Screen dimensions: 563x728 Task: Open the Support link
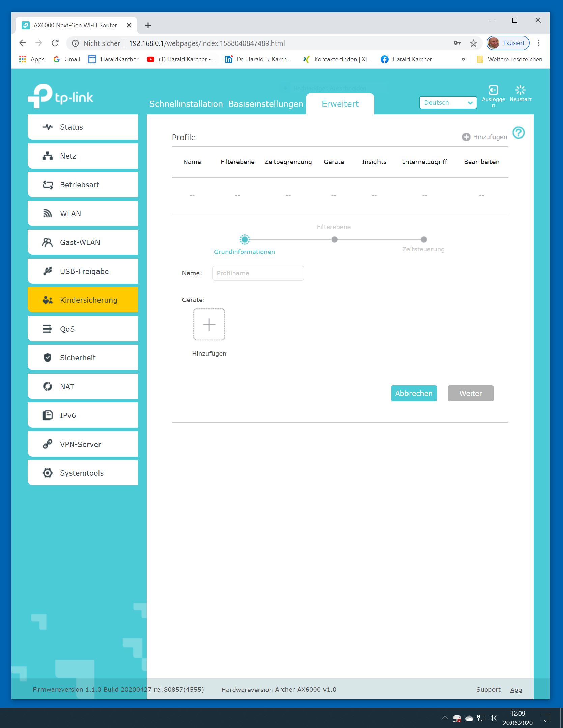pyautogui.click(x=488, y=690)
